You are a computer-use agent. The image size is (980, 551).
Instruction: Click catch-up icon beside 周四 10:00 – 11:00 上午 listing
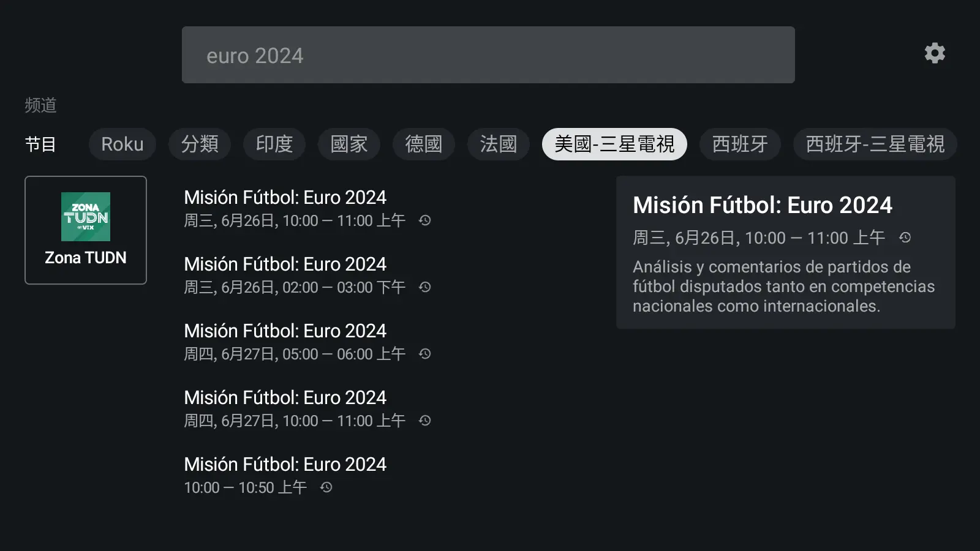tap(425, 421)
